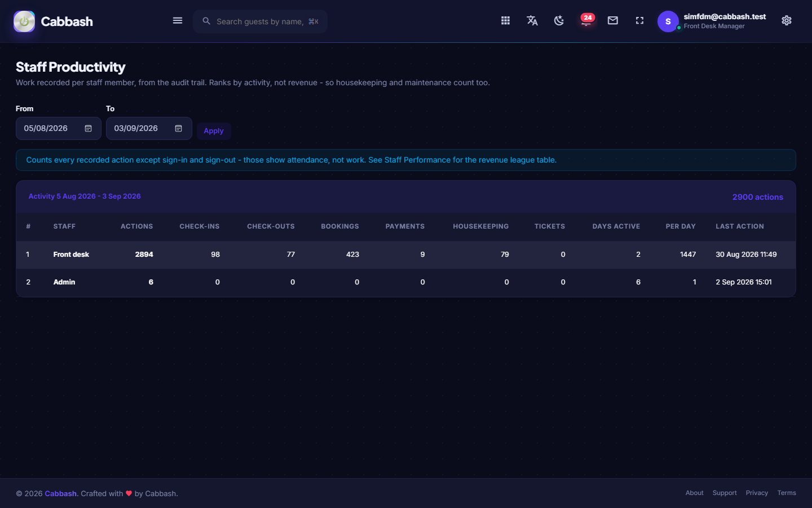Click the 79 housekeeping value
812x508 pixels.
pyautogui.click(x=505, y=255)
